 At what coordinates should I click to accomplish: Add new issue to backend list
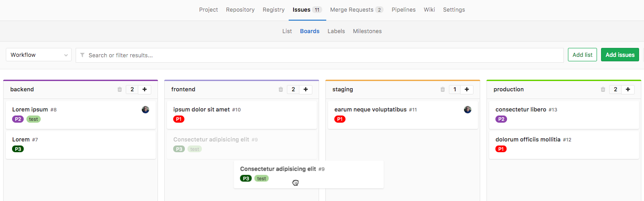click(145, 90)
